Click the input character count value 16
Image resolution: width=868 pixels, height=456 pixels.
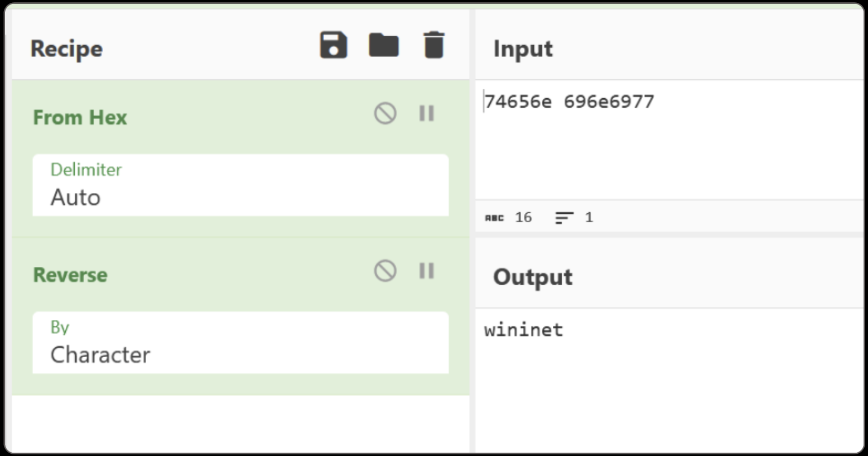point(523,218)
